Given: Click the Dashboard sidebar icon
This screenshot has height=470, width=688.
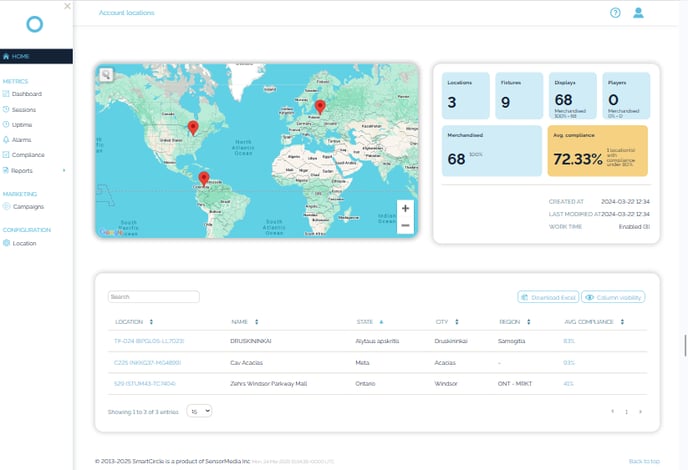Looking at the screenshot, I should point(6,93).
